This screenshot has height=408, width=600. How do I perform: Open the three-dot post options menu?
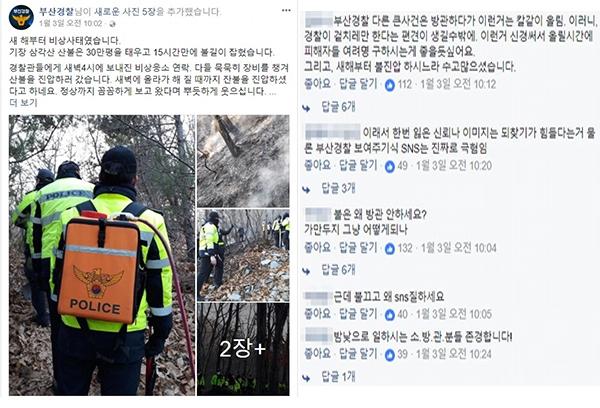[286, 11]
